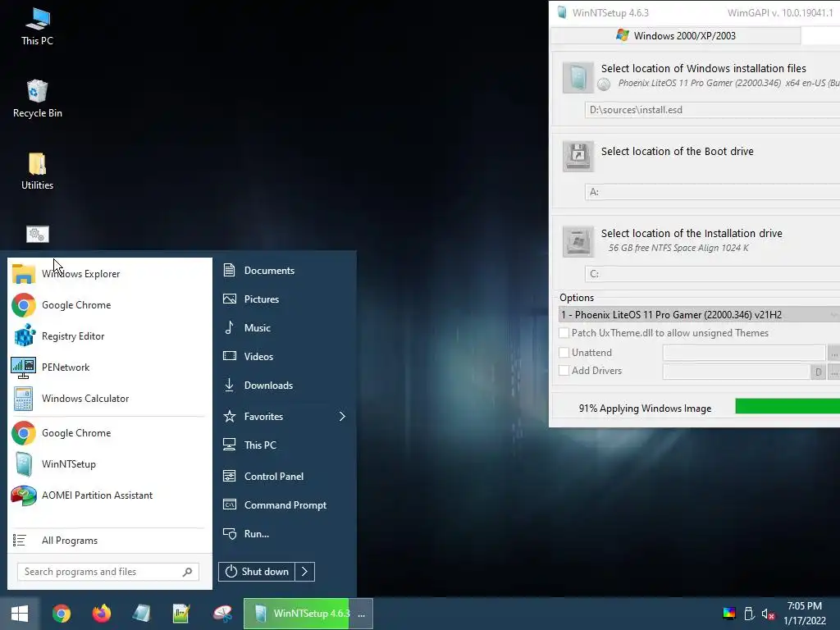The image size is (840, 630).
Task: Open the Run... dialog from Start menu
Action: click(x=284, y=533)
